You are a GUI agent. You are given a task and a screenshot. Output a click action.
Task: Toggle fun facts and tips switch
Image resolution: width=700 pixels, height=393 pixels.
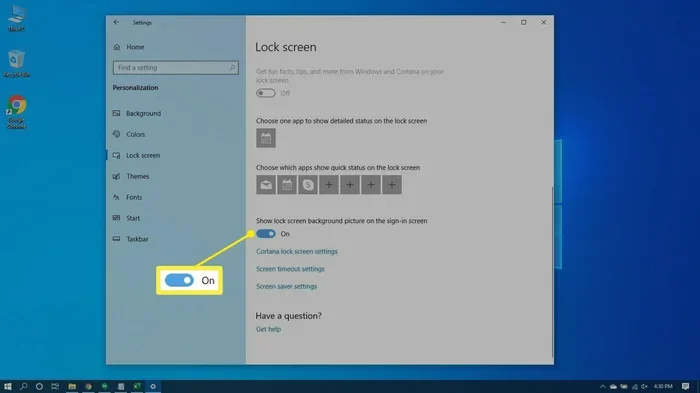coord(266,93)
